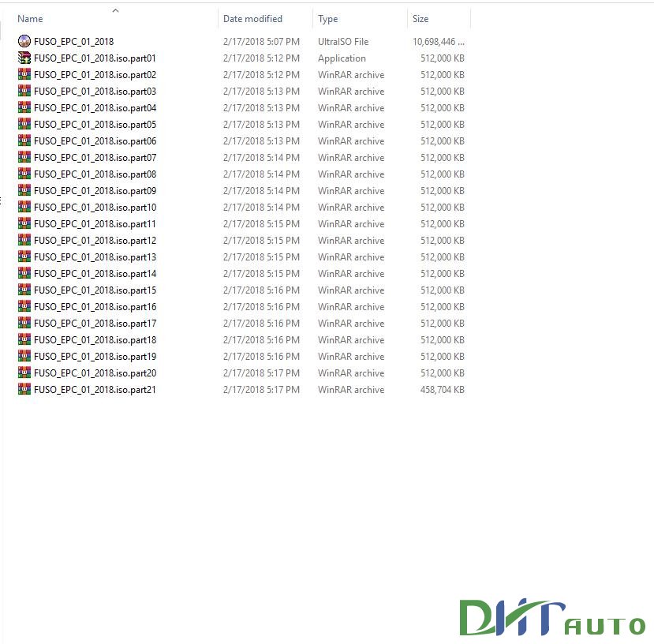Click the '2/17/2018 5:12 PM' date of part01

261,58
